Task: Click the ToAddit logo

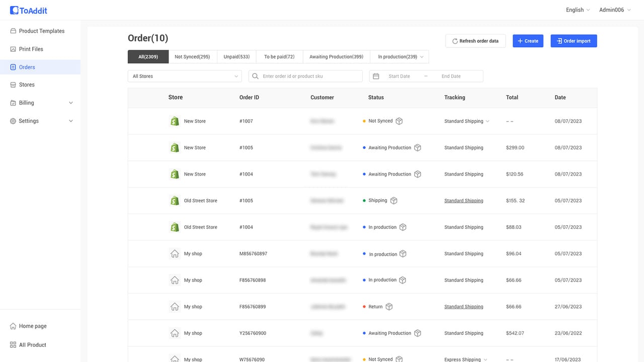Action: click(x=29, y=10)
